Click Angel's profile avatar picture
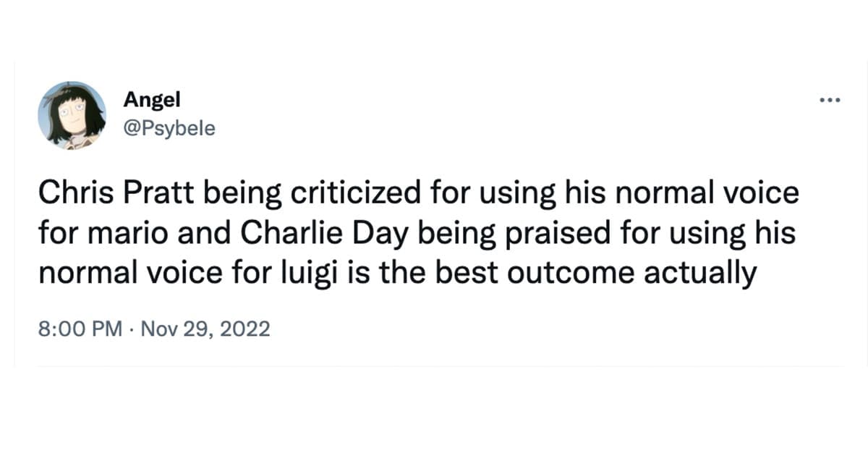 [x=72, y=115]
